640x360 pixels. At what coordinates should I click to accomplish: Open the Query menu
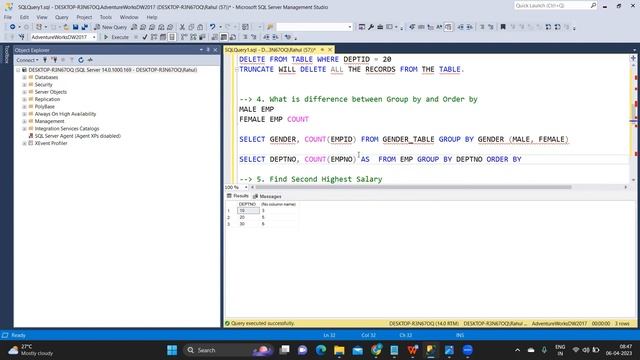[62, 17]
